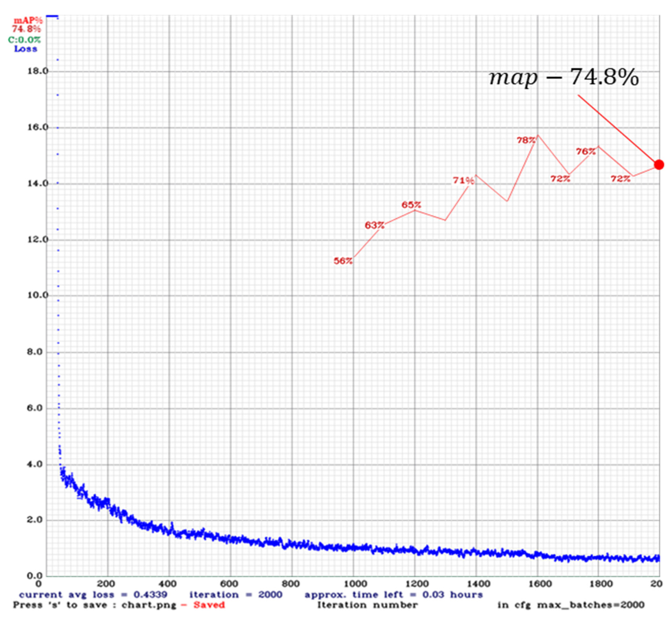This screenshot has height=625, width=672.
Task: Click the 56% mAP label
Action: [x=343, y=261]
